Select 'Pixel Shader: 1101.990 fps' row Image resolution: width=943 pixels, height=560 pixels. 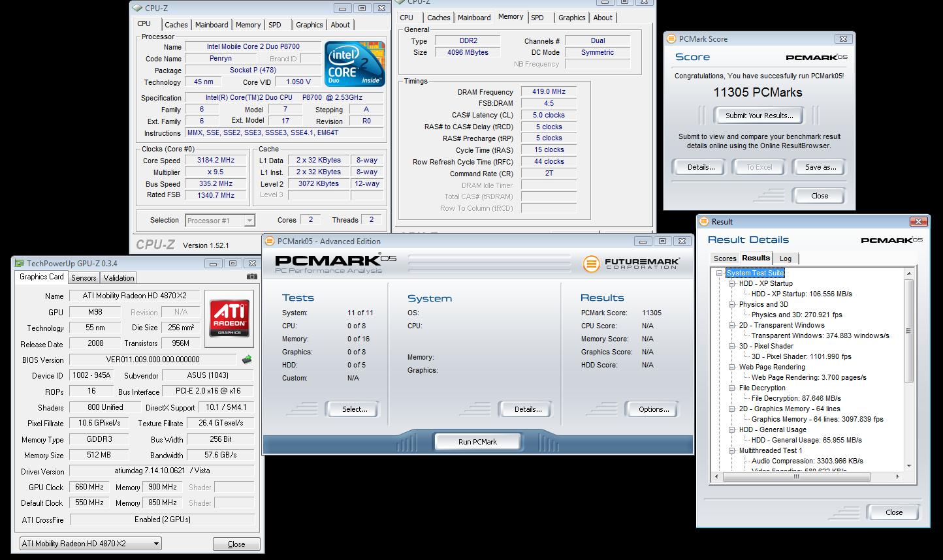[801, 357]
